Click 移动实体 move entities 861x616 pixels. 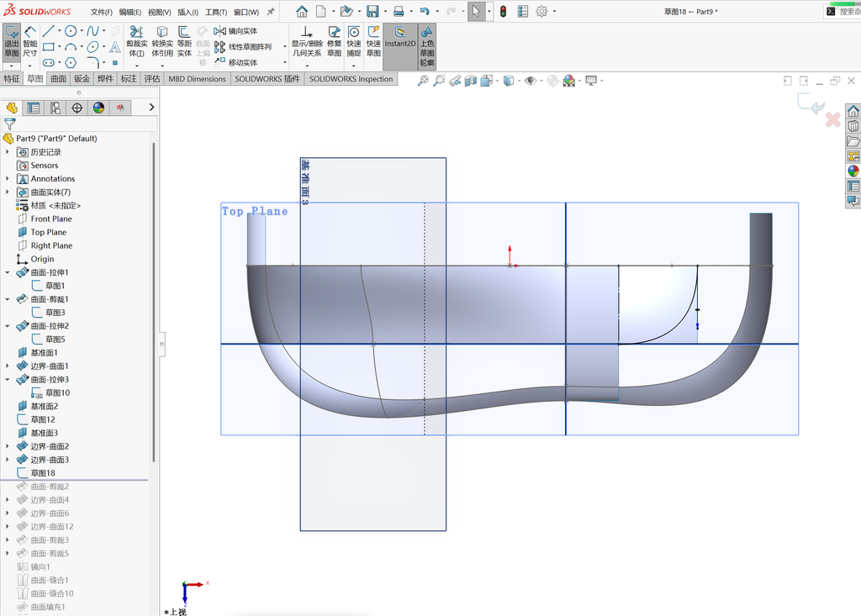[x=236, y=62]
